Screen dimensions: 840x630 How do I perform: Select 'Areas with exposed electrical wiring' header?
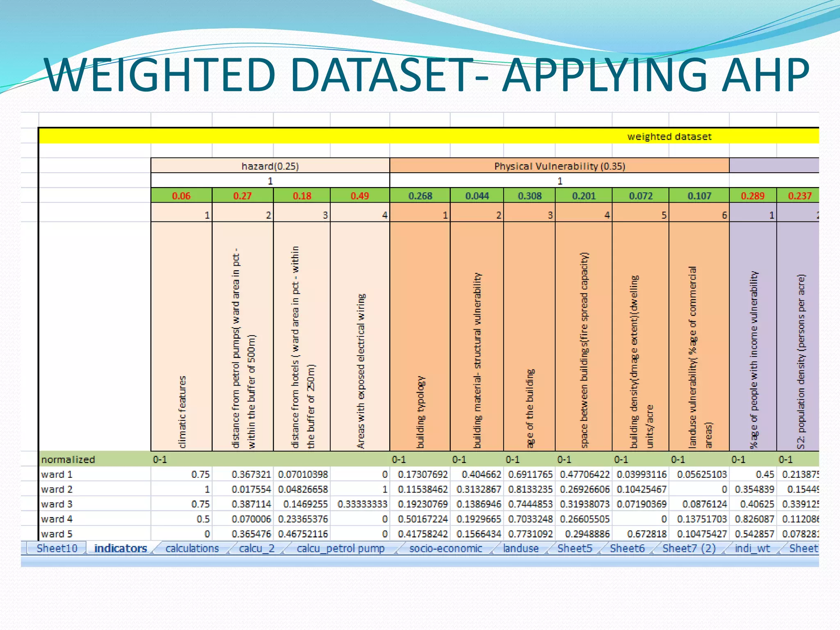(x=360, y=336)
